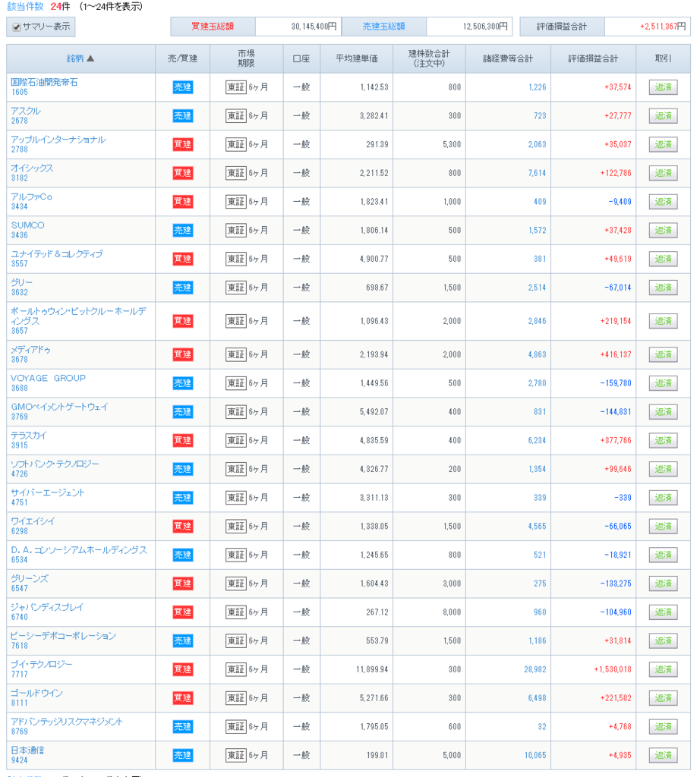Open 日本通信 stock link
This screenshot has width=700, height=777.
click(27, 750)
